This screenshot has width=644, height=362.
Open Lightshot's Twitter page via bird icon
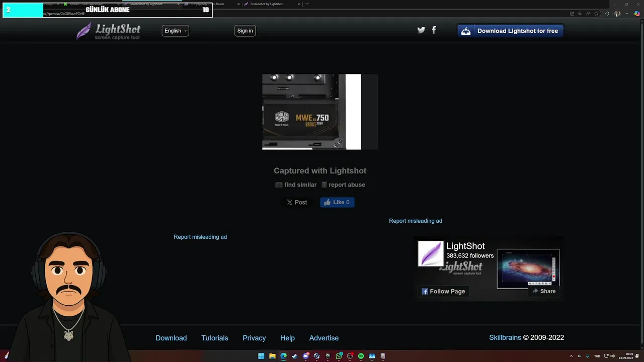421,30
